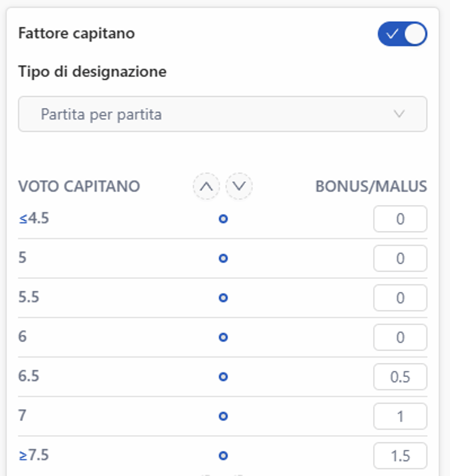Edit the bonus field for vote ≤4.5
This screenshot has height=476, width=450.
pos(400,219)
